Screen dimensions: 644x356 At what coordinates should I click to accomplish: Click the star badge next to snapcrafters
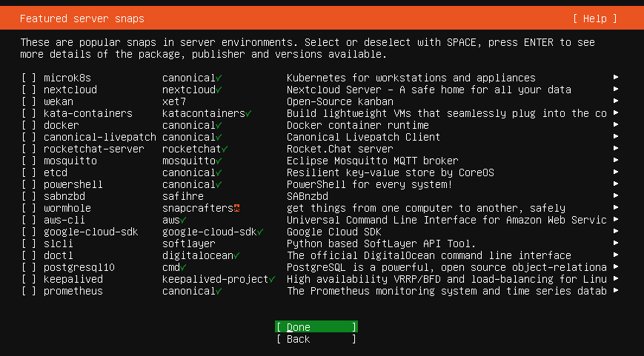pos(236,208)
